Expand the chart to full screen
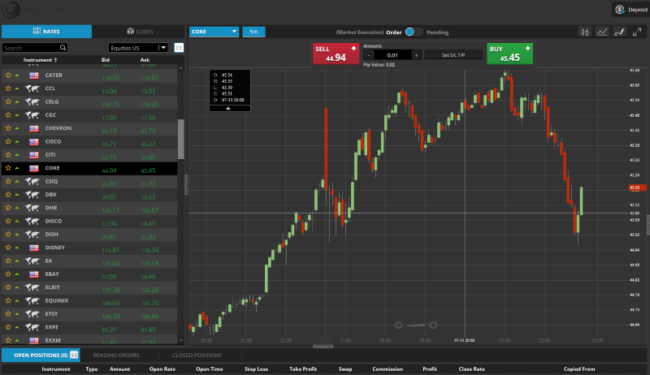 (x=637, y=32)
